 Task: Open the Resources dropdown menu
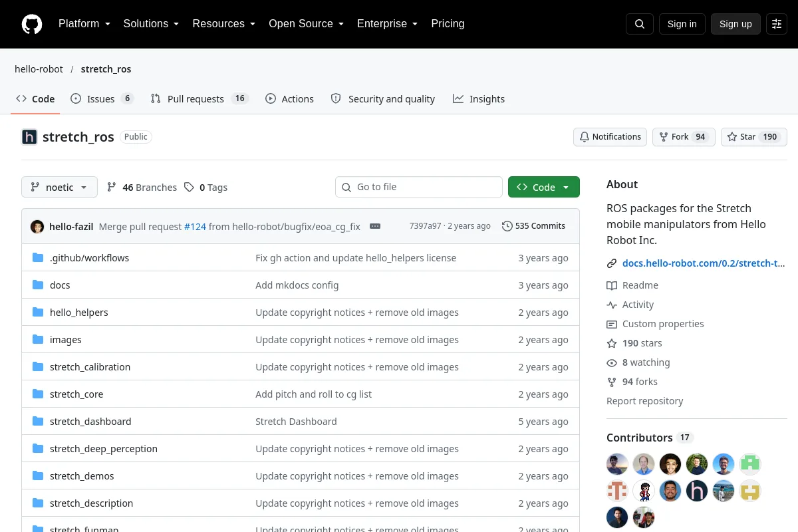pyautogui.click(x=224, y=24)
